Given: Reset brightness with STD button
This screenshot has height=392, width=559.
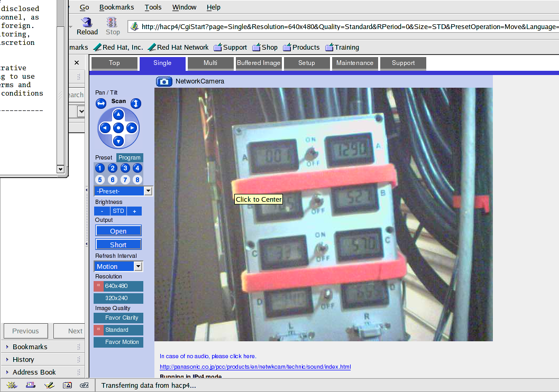Looking at the screenshot, I should coord(118,211).
